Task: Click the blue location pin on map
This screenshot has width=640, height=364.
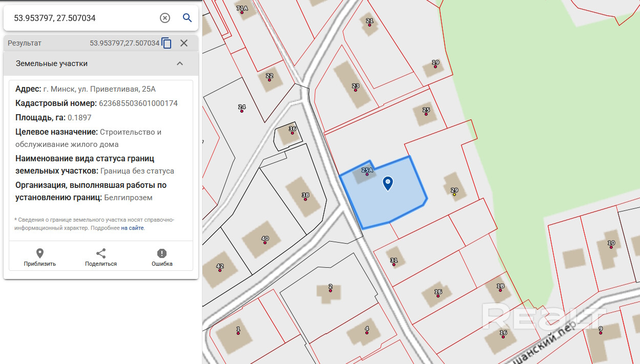Action: point(388,183)
